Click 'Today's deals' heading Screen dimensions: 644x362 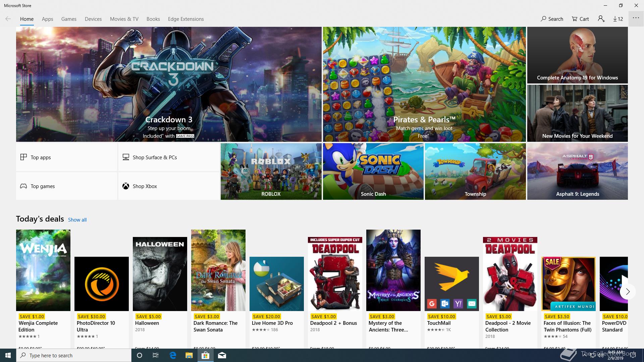click(x=40, y=219)
